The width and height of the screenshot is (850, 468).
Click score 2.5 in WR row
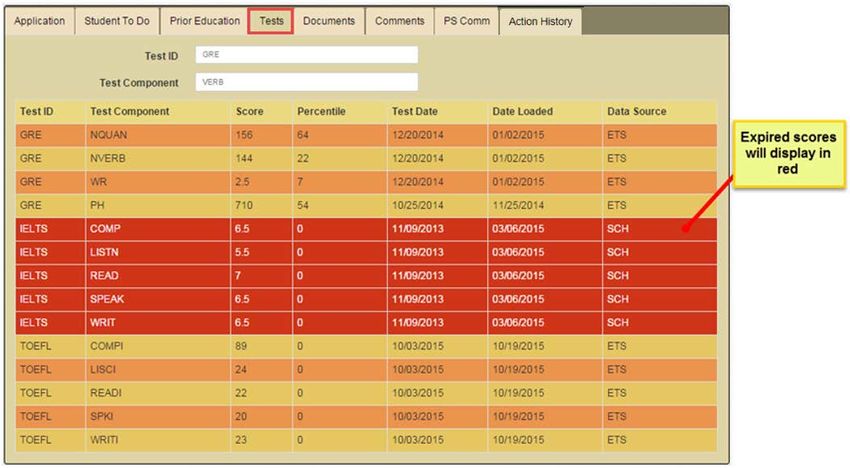click(261, 182)
